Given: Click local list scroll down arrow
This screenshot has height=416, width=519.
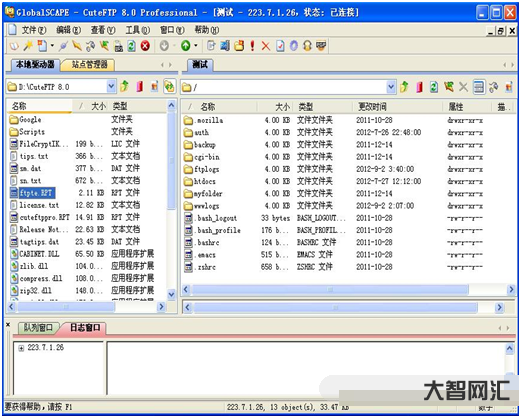Looking at the screenshot, I should click(x=171, y=294).
